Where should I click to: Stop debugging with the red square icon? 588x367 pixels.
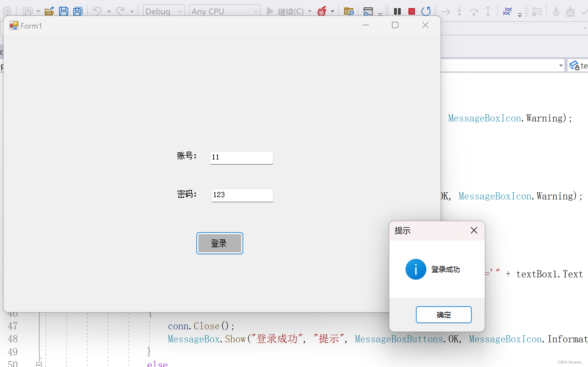411,11
